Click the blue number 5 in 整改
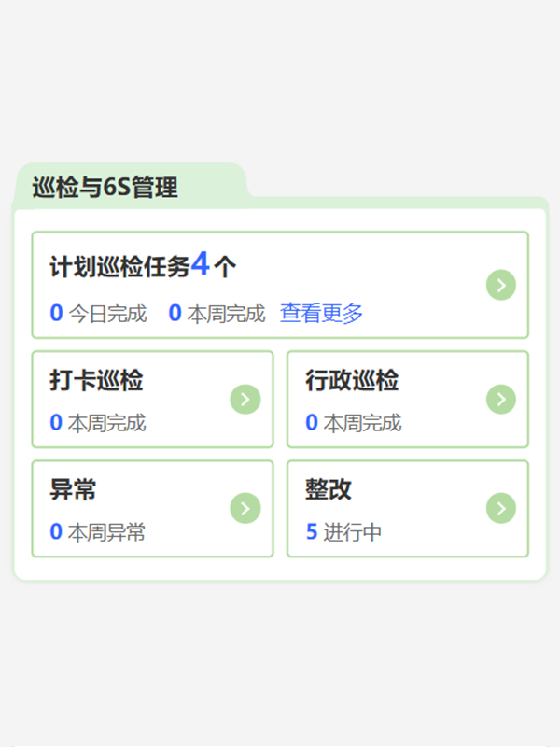The image size is (560, 747). click(312, 532)
